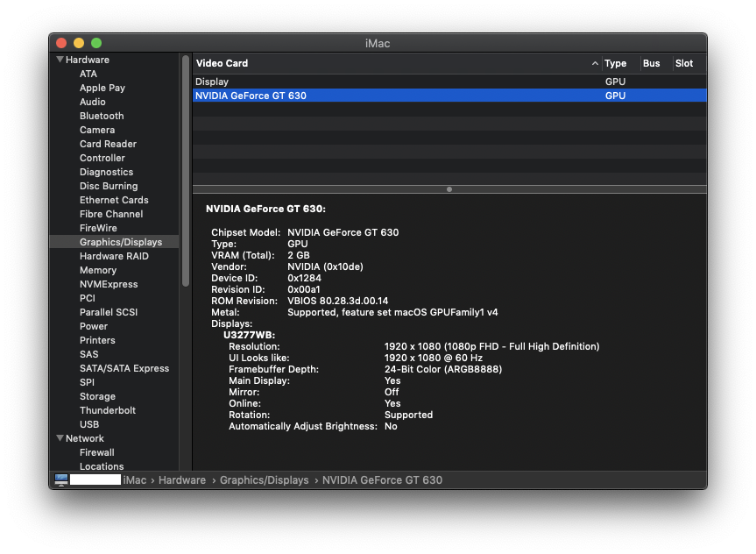The width and height of the screenshot is (756, 554).
Task: Select Controller in the sidebar
Action: click(x=102, y=158)
